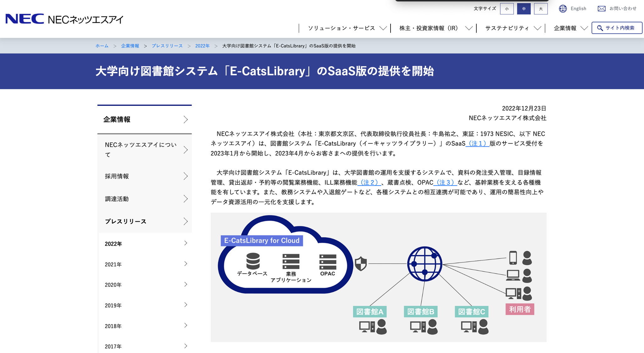
Task: Click the chevron beside 調達活動
Action: [x=186, y=199]
